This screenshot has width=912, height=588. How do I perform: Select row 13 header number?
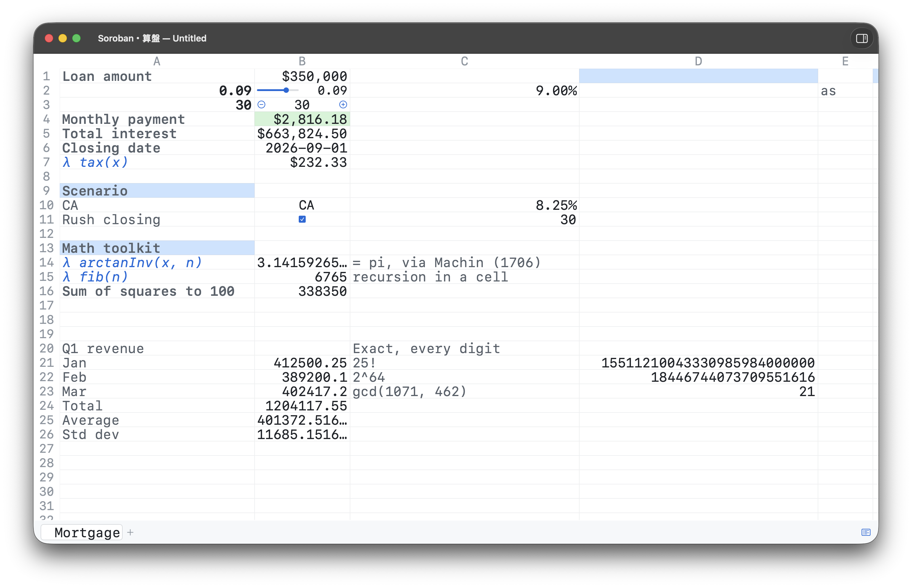47,248
